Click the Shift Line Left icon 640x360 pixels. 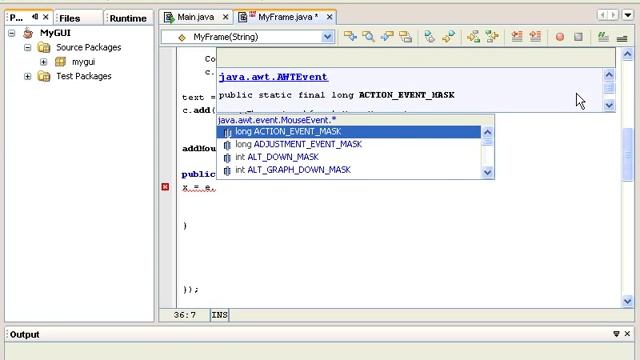pyautogui.click(x=517, y=37)
